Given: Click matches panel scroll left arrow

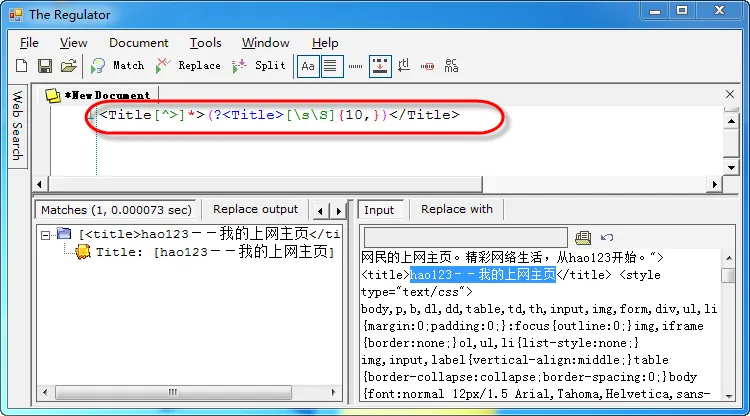Looking at the screenshot, I should coord(45,393).
